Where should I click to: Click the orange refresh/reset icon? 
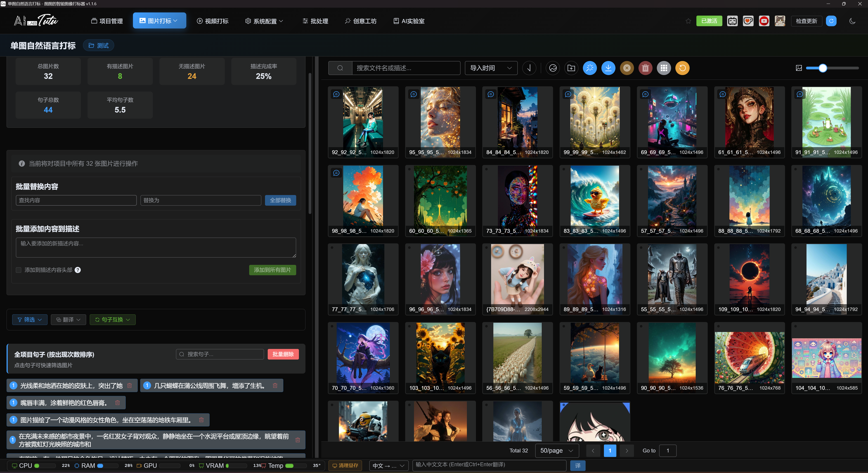(682, 68)
